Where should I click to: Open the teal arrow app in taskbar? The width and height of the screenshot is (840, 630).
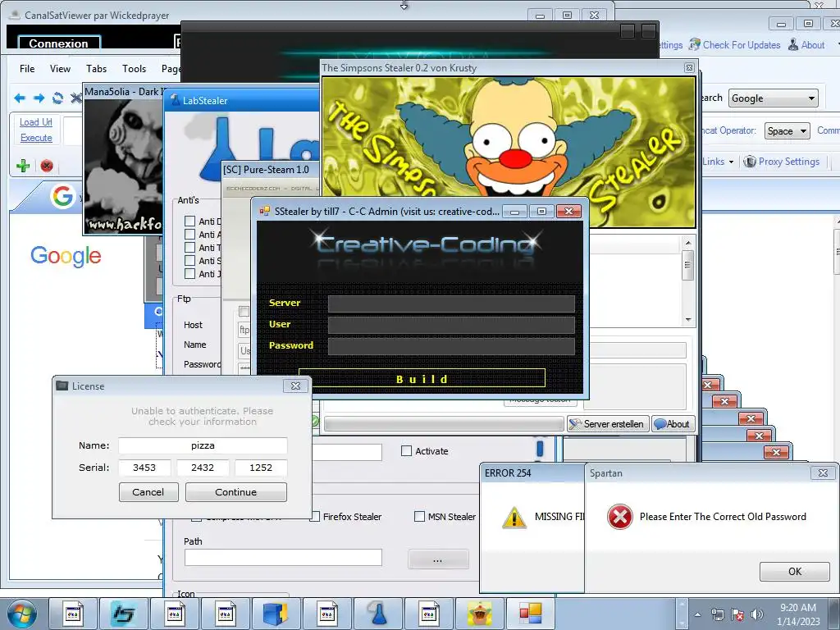tap(124, 614)
